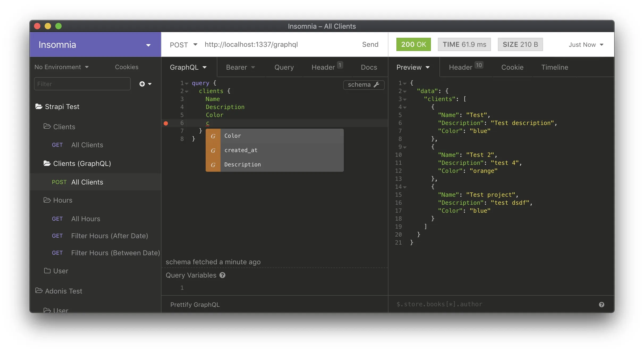The image size is (644, 352).
Task: Click the Query Variables help icon
Action: tap(222, 275)
